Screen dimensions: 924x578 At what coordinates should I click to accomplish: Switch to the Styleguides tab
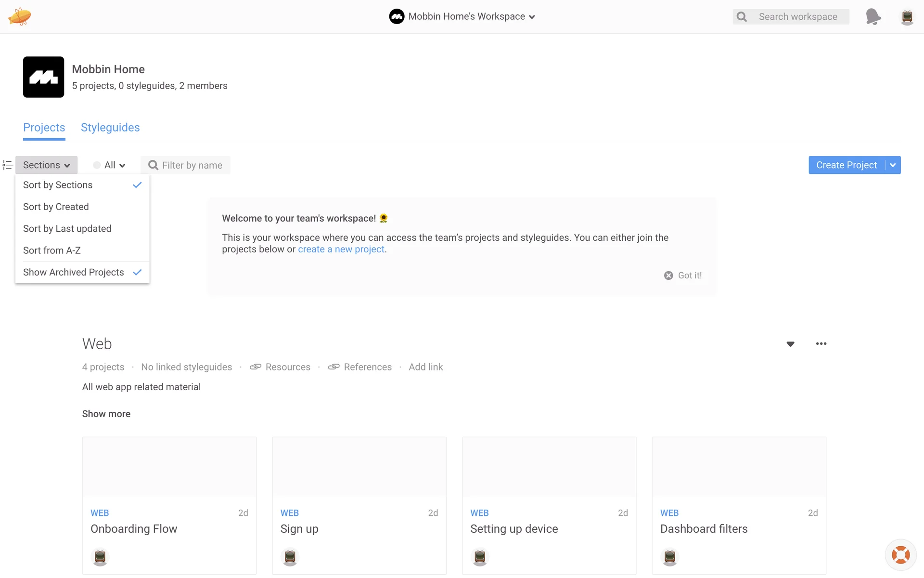pyautogui.click(x=110, y=128)
